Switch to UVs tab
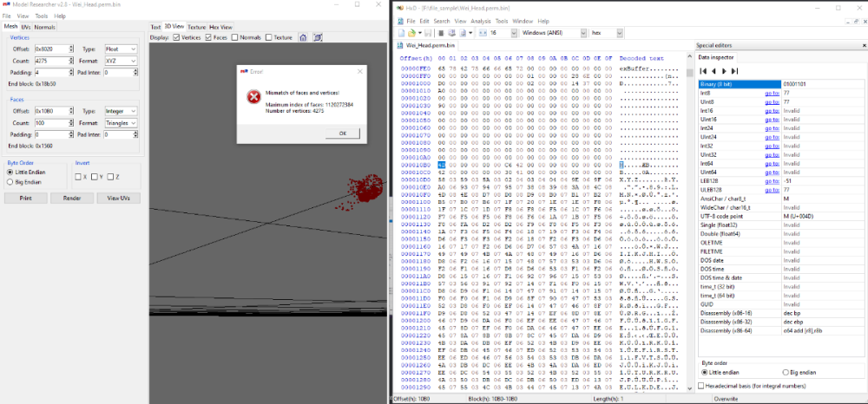 pyautogui.click(x=26, y=27)
